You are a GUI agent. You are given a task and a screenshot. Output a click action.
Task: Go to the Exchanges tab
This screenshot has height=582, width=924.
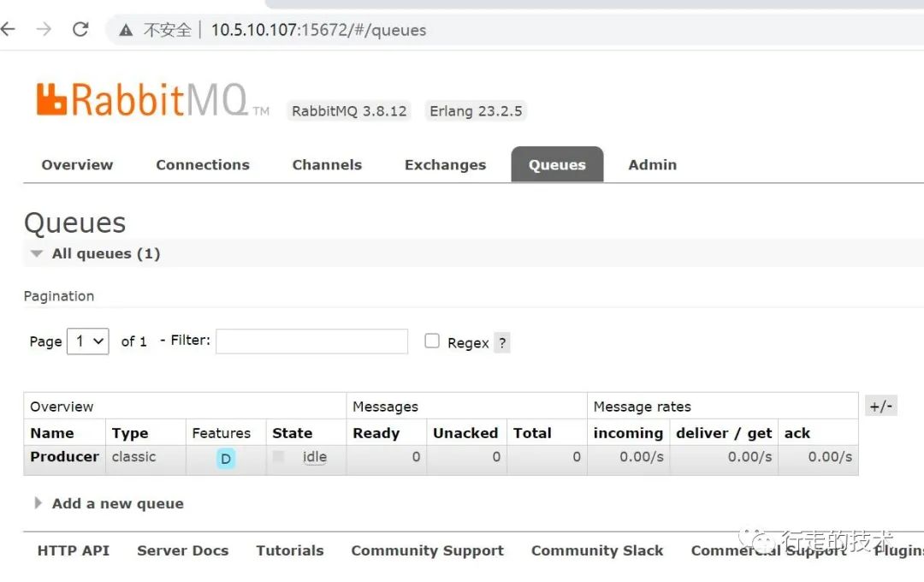[x=446, y=165]
